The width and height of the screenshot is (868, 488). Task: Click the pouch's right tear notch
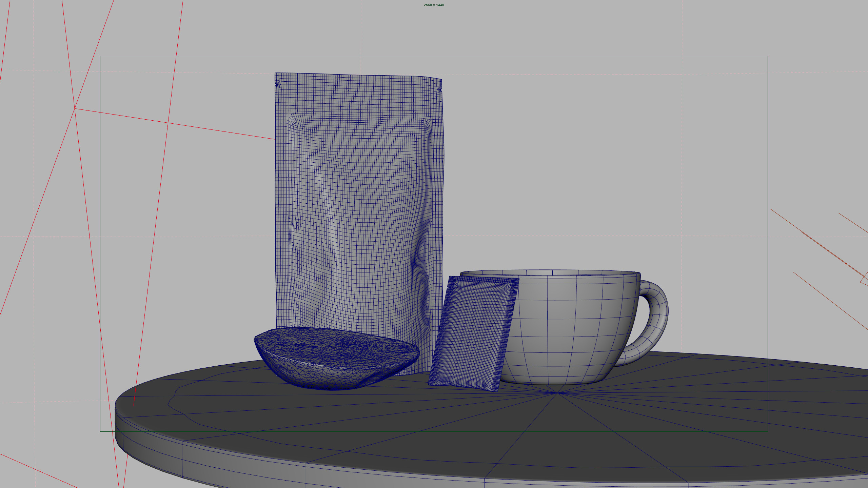click(x=440, y=90)
